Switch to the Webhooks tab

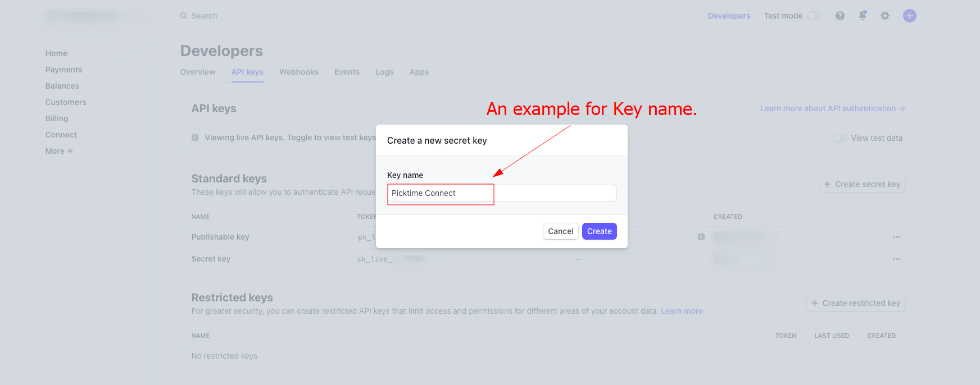298,72
